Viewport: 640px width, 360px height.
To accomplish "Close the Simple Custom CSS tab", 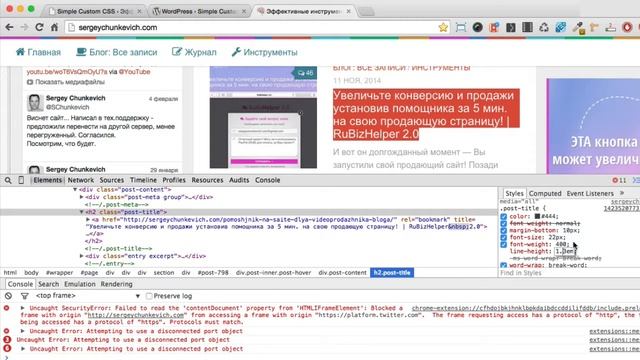I will click(x=139, y=11).
